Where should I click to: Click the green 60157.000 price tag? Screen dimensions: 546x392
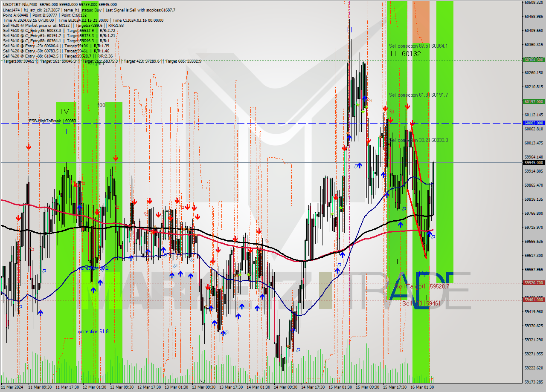[x=534, y=102]
